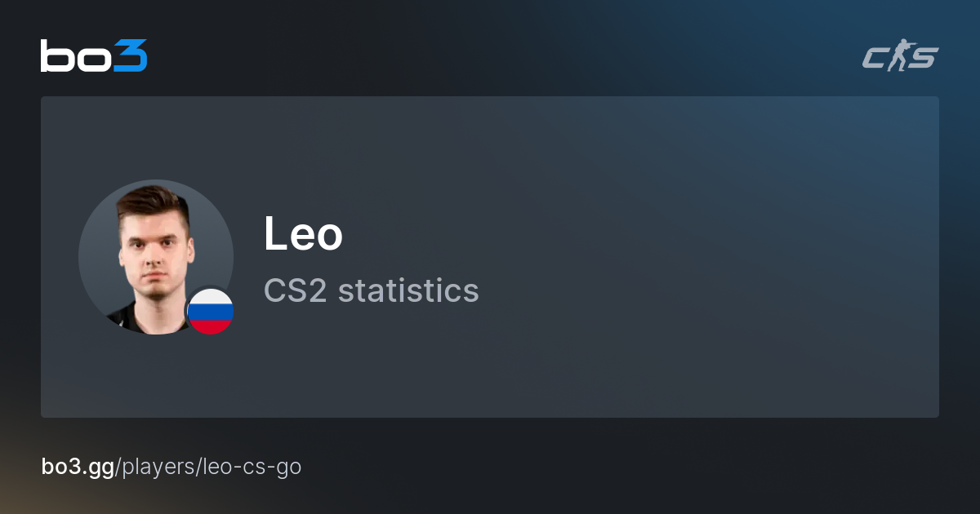Click the bo3 logo in the header
This screenshot has width=980, height=514.
[94, 55]
